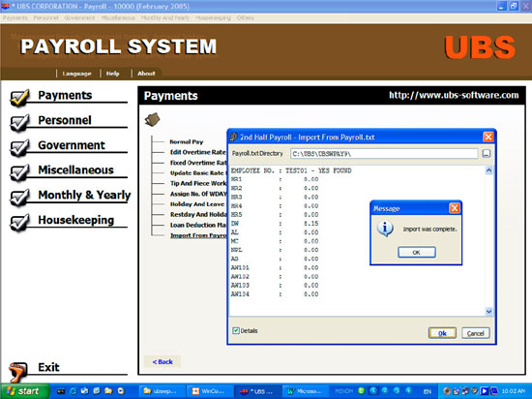Switch to the Microsoft Word taskbar window
The width and height of the screenshot is (532, 399).
(305, 391)
